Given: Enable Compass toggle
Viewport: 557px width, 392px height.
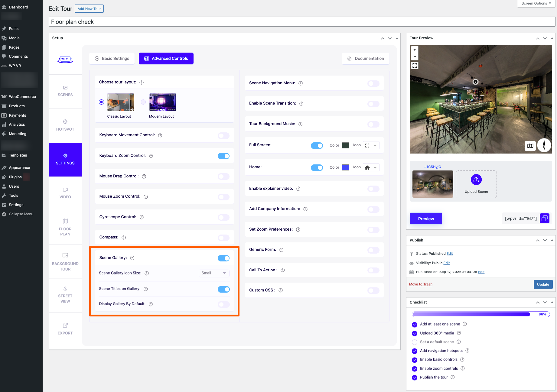Looking at the screenshot, I should 223,238.
